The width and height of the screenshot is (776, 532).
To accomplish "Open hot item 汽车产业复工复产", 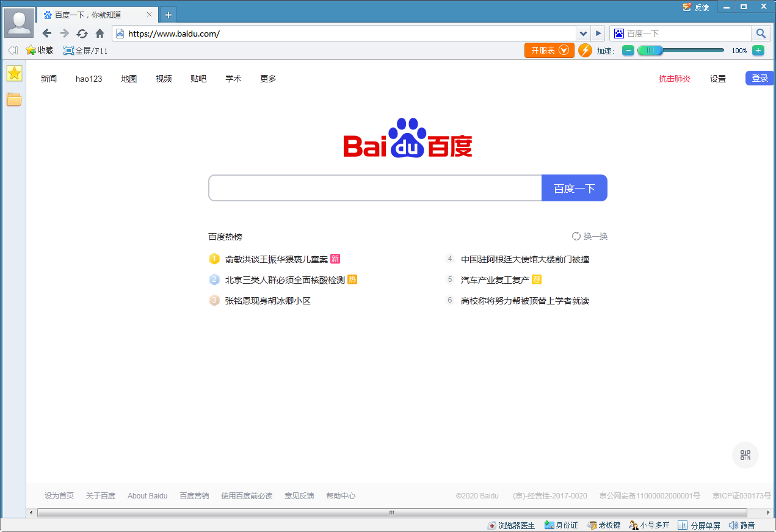I will tap(495, 280).
